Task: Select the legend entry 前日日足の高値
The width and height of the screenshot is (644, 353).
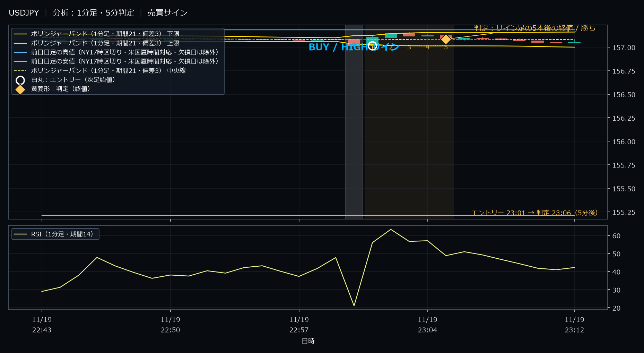Action: coord(116,52)
